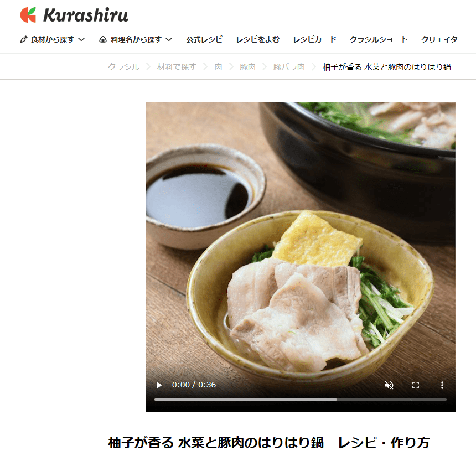Open the レシピをよむ menu item
This screenshot has width=476, height=456.
(258, 39)
